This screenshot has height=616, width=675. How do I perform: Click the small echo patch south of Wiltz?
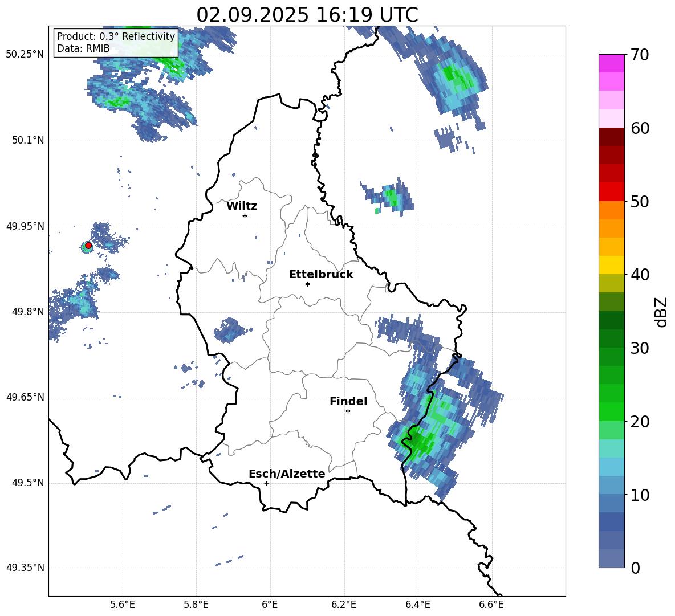point(231,330)
